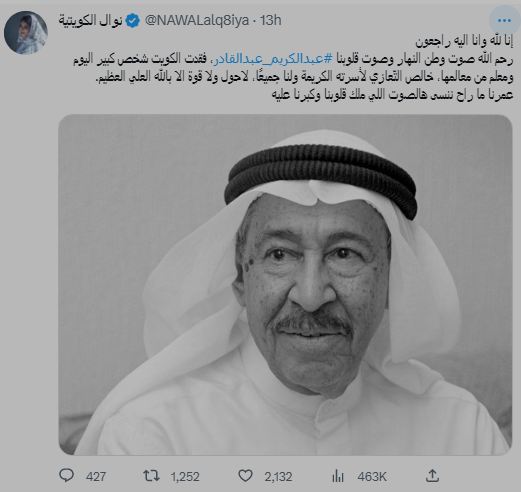Image resolution: width=521 pixels, height=492 pixels.
Task: Open the author's round profile avatar
Action: [26, 32]
